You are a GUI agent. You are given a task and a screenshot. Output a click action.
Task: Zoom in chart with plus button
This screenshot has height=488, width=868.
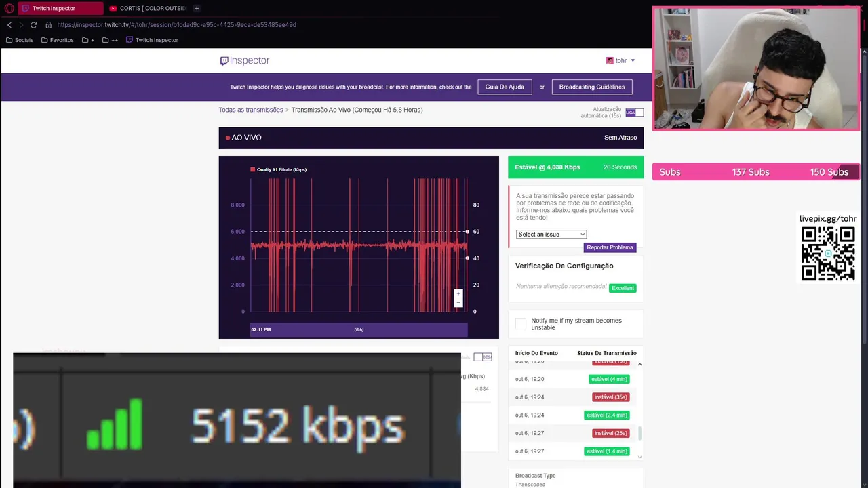(x=458, y=294)
